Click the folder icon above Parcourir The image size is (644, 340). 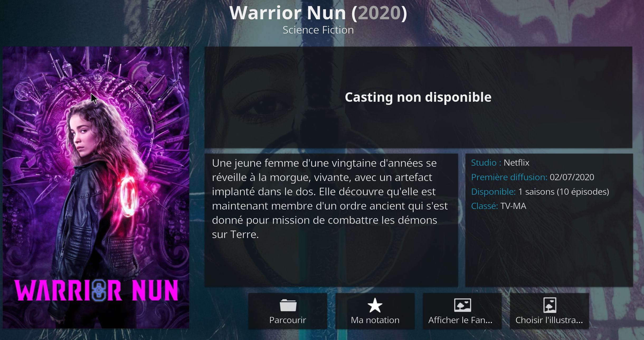point(288,305)
